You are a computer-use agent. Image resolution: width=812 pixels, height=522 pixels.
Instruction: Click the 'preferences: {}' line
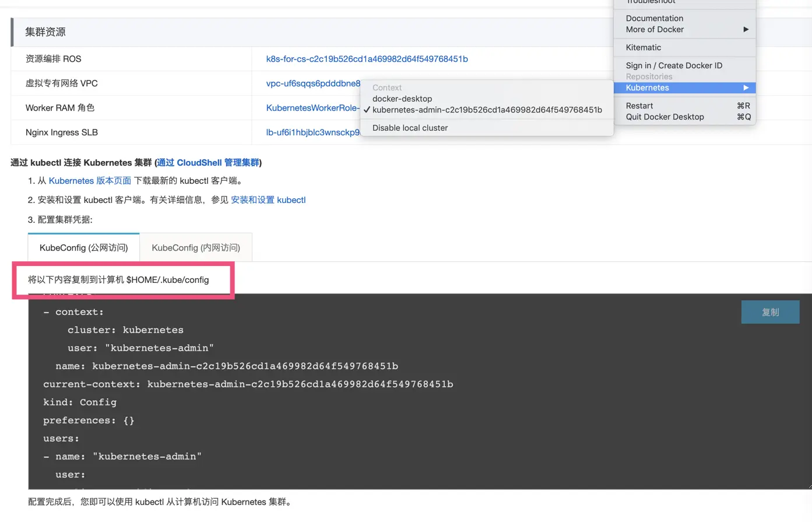point(89,421)
